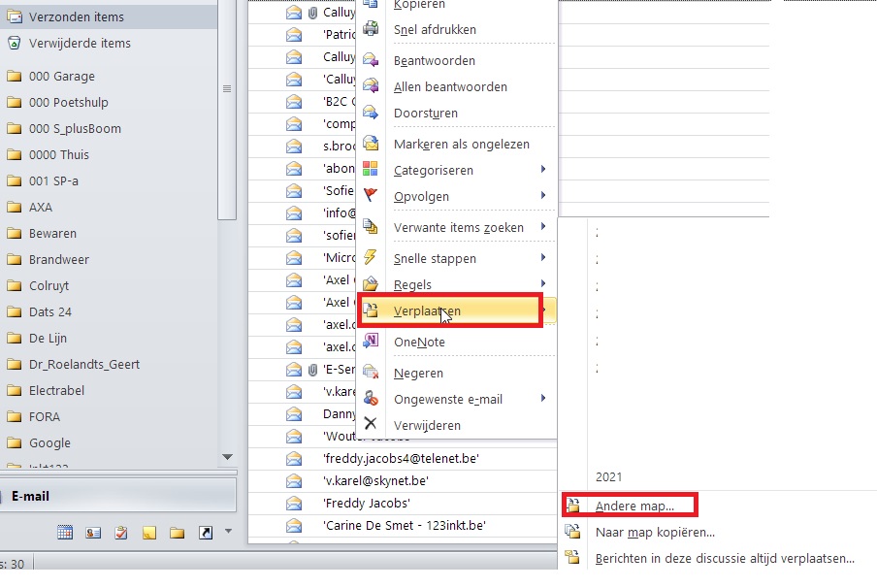Open the Tasks navigation icon
The height and width of the screenshot is (588, 877).
[121, 533]
